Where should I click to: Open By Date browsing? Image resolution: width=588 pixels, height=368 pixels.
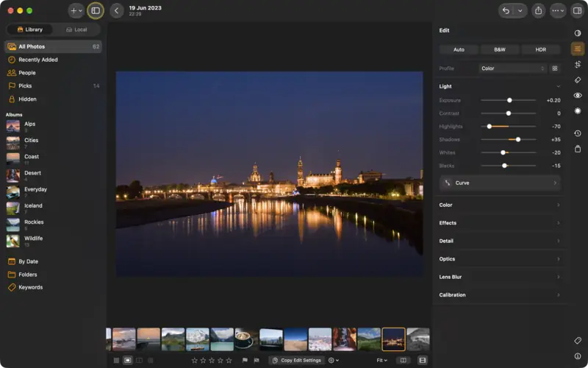53,261
